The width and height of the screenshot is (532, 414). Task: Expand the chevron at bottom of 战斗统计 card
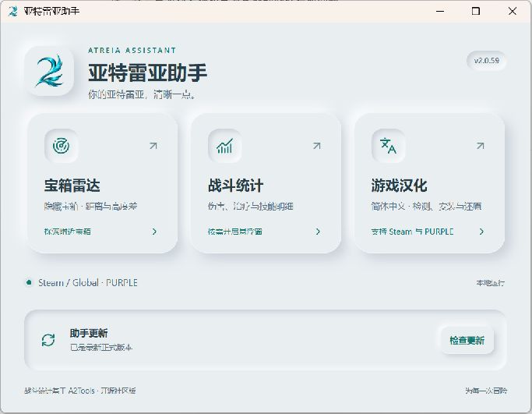coord(318,232)
